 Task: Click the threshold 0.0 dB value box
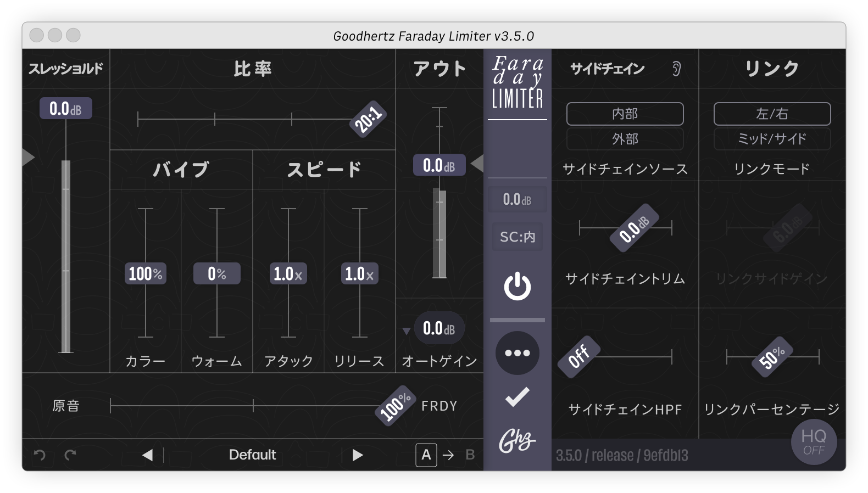(x=65, y=109)
